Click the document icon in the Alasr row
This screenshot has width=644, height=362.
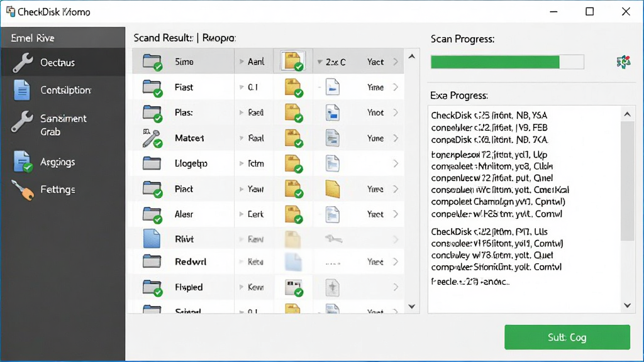(x=332, y=215)
